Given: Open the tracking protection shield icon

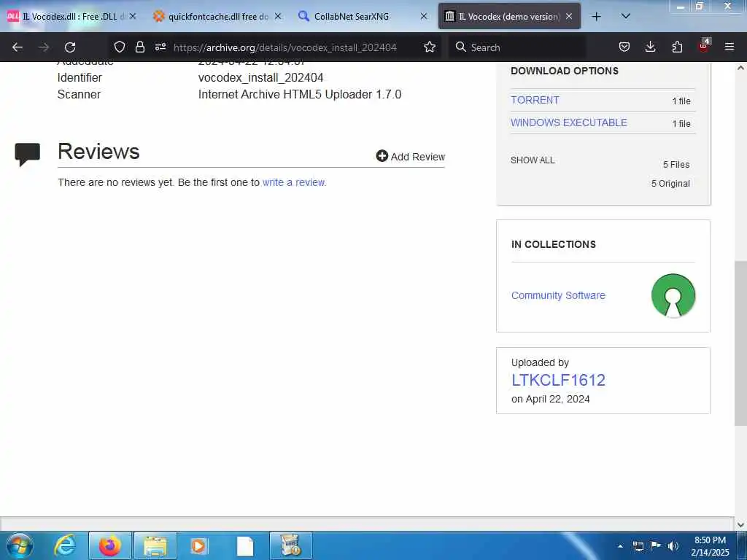Looking at the screenshot, I should tap(120, 47).
